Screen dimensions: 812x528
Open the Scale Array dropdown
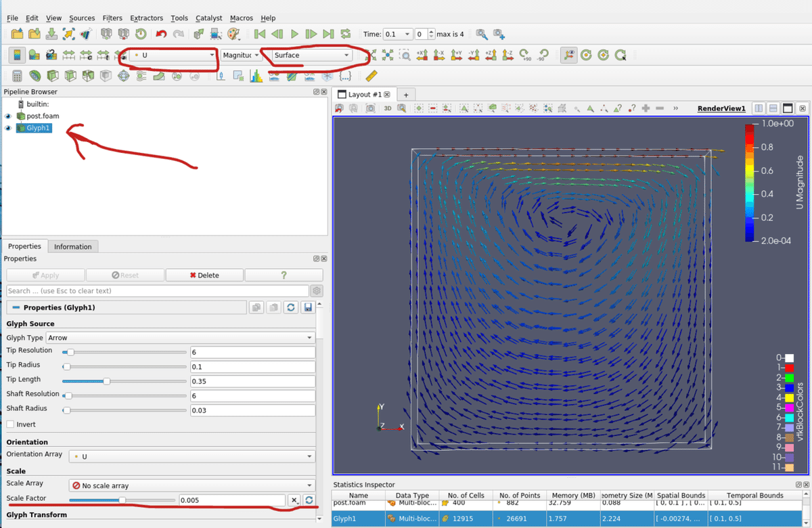(192, 485)
